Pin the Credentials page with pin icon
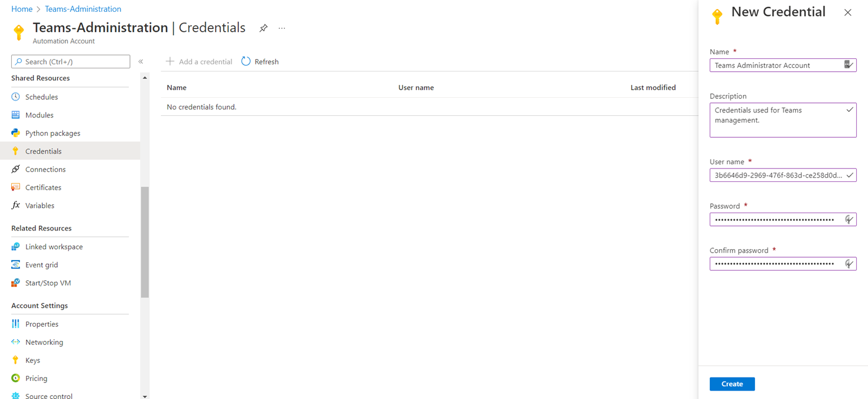 [x=263, y=28]
